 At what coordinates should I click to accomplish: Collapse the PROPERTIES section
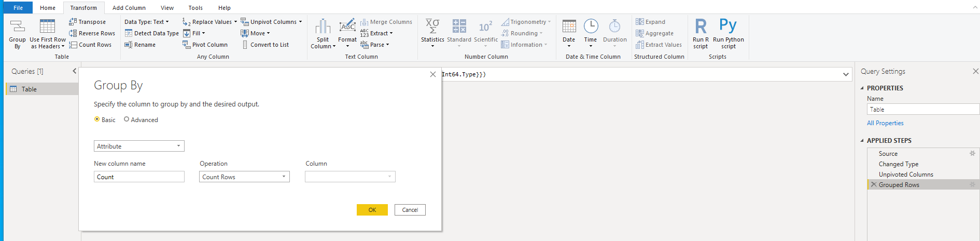pos(862,88)
